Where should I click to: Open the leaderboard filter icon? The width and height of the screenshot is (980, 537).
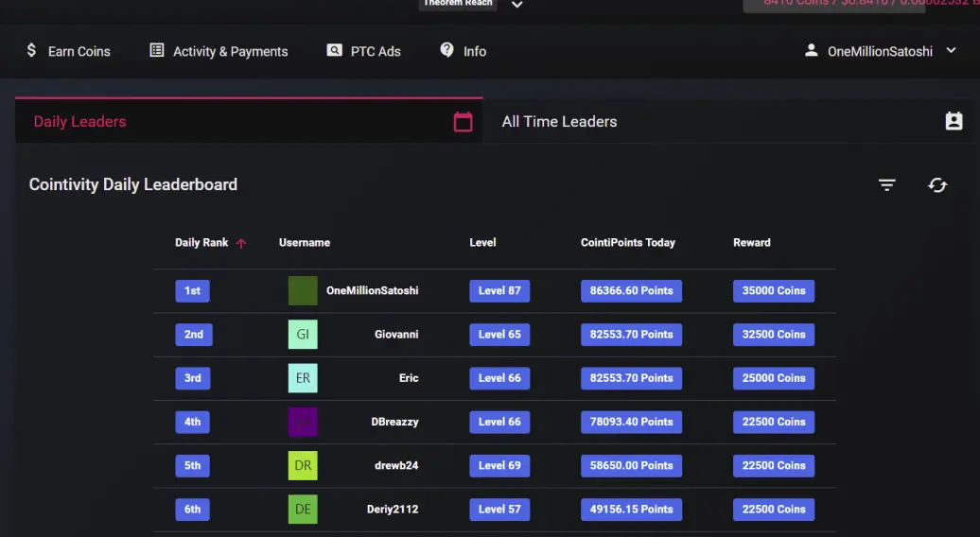click(887, 184)
